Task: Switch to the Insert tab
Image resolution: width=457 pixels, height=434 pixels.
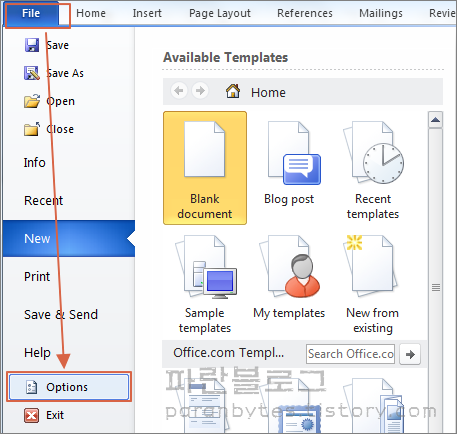Action: point(147,13)
